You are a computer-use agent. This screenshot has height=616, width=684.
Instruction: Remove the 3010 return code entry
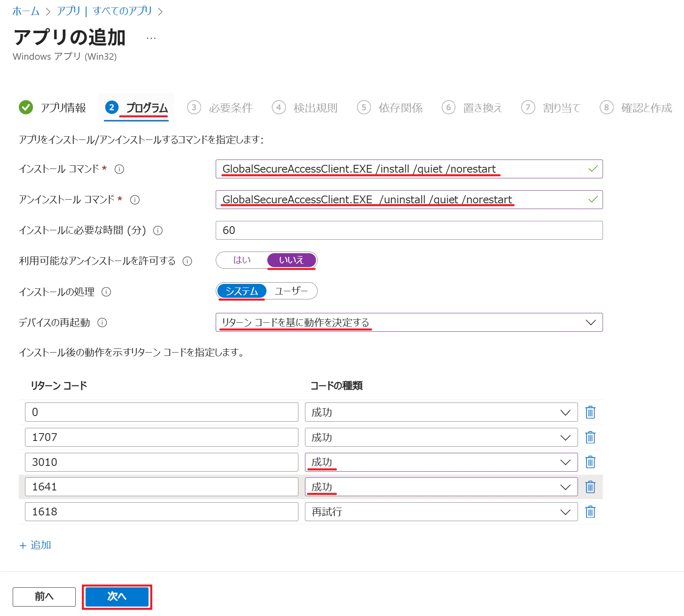coord(590,462)
